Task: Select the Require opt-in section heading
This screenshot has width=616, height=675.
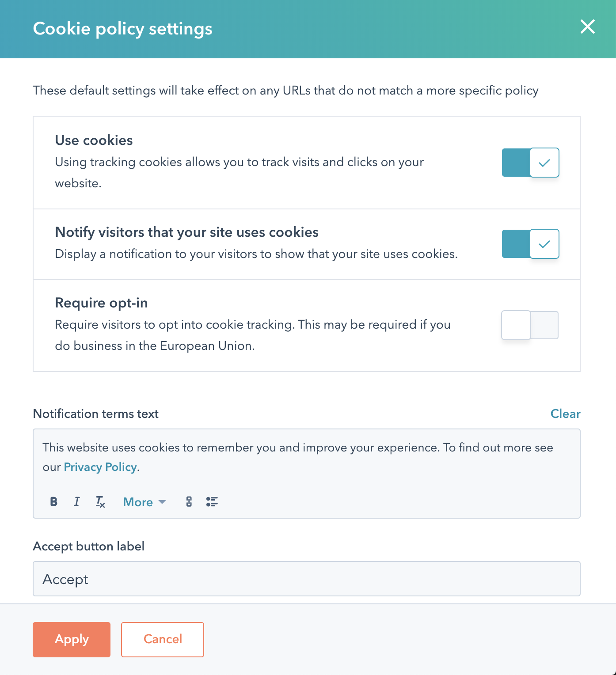Action: pyautogui.click(x=101, y=303)
